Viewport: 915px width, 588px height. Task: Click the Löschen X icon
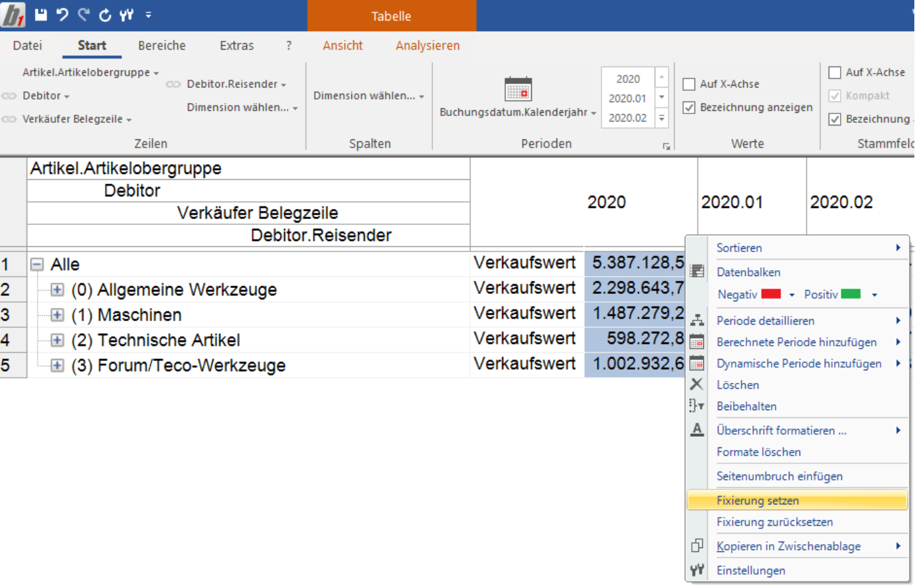tap(697, 384)
